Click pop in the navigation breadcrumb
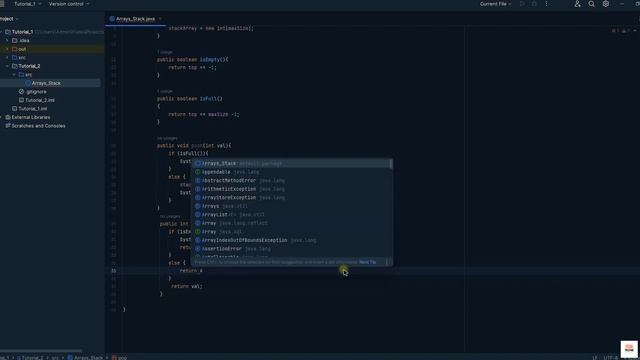The height and width of the screenshot is (360, 640). 120,358
